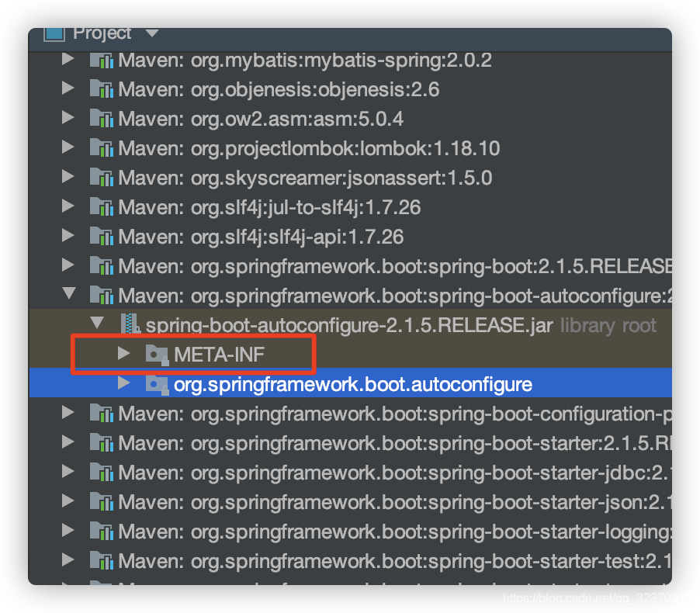700x613 pixels.
Task: Select the spring-boot-starter-jdbc Maven row
Action: pos(351,473)
